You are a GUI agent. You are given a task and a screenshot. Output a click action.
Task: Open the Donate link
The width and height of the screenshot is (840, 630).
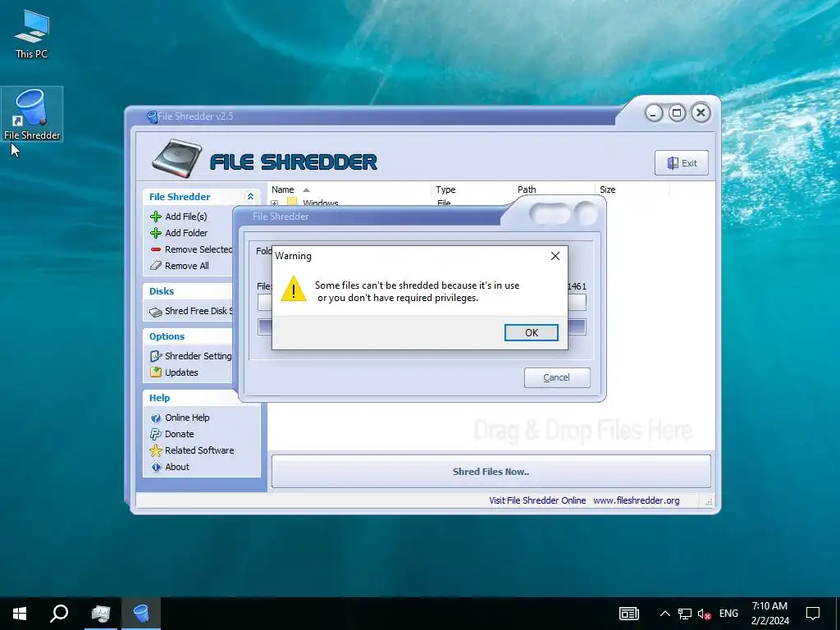click(x=179, y=434)
